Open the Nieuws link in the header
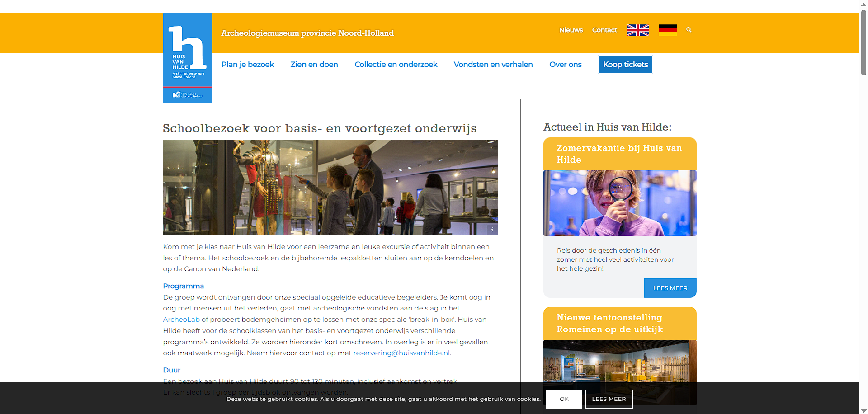The height and width of the screenshot is (414, 868). pos(571,30)
